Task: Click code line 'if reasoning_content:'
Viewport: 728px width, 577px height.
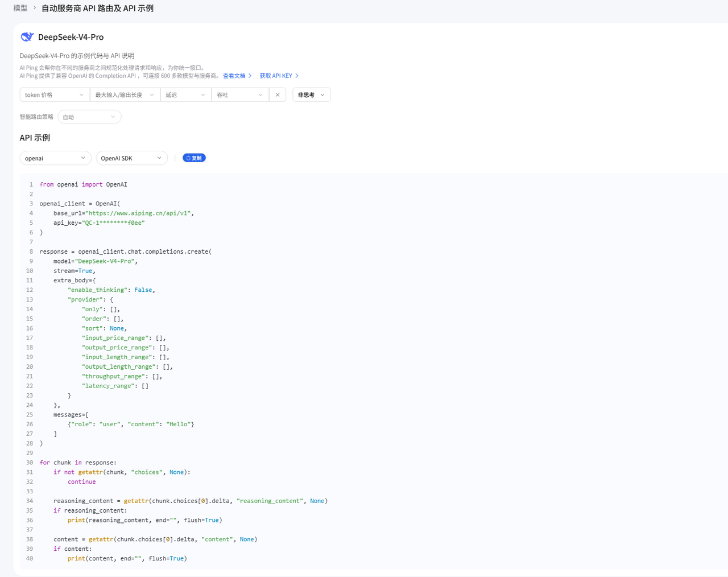Action: point(90,511)
